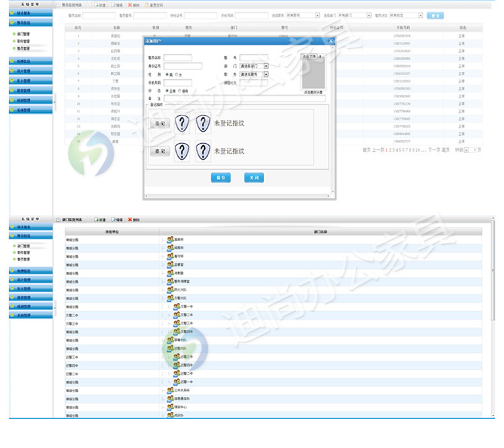Click the first 登记 fingerprint register button
This screenshot has height=448, width=504.
159,124
